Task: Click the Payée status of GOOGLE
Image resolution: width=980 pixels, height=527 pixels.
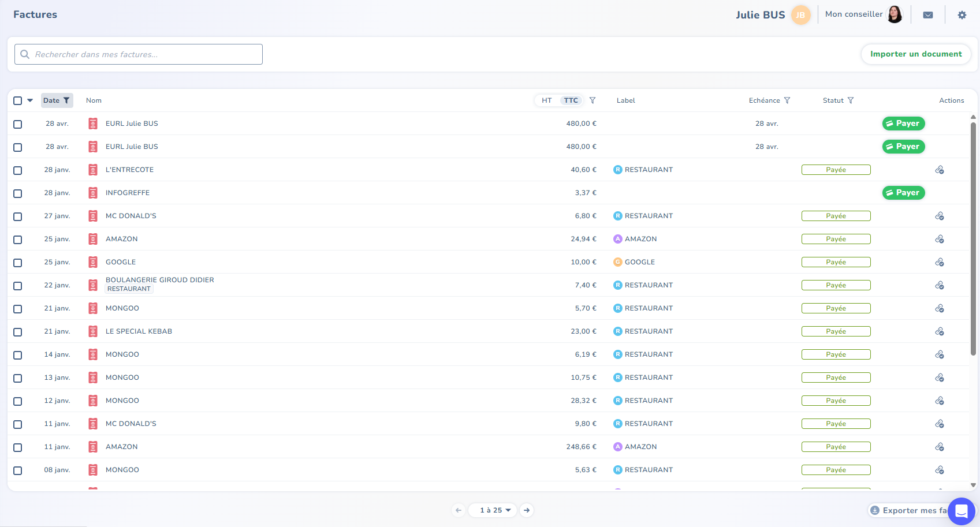Action: coord(836,262)
